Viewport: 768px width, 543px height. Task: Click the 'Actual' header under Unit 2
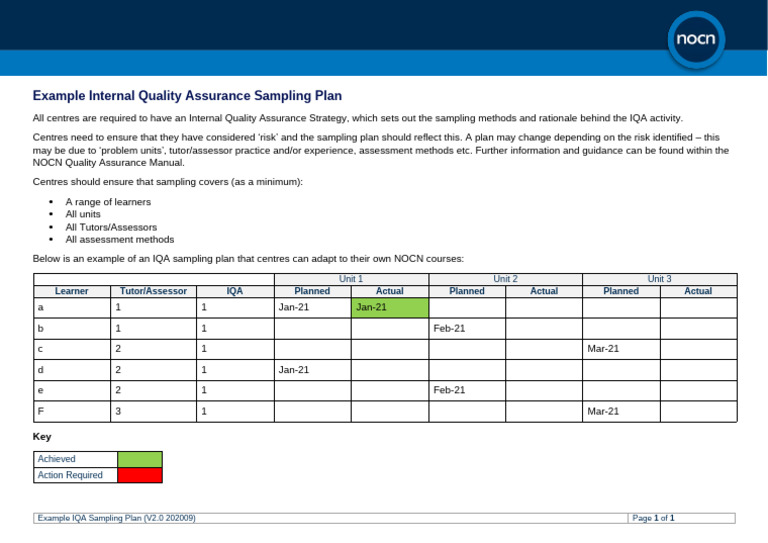[544, 291]
